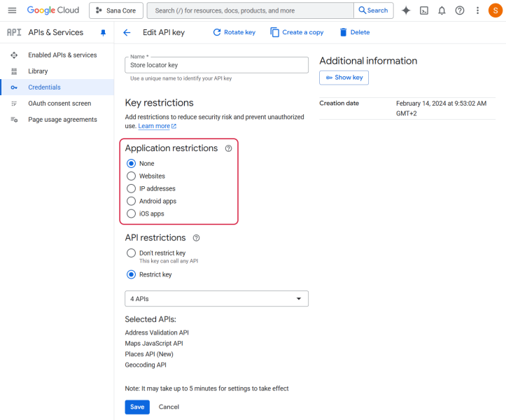Open the Sana Core project picker

click(116, 10)
